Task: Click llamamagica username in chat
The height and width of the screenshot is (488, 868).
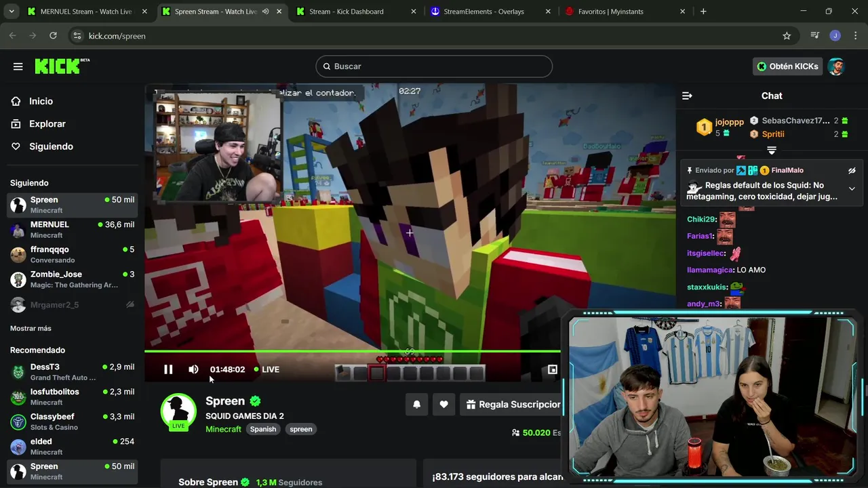Action: click(710, 270)
